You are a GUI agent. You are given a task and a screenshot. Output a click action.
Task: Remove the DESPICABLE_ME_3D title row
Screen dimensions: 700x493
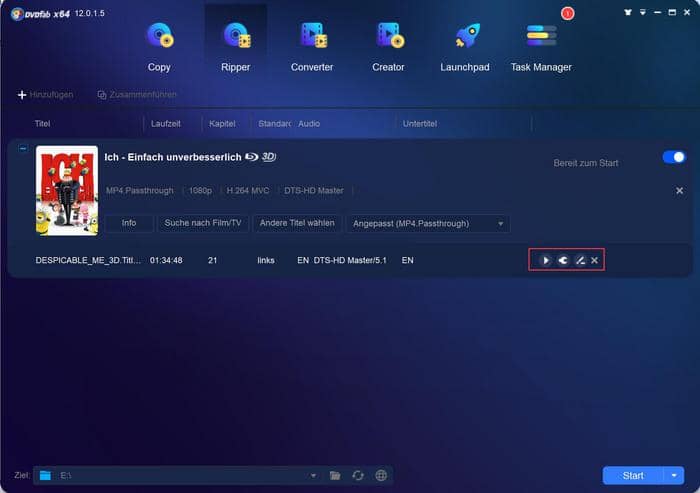pos(594,260)
